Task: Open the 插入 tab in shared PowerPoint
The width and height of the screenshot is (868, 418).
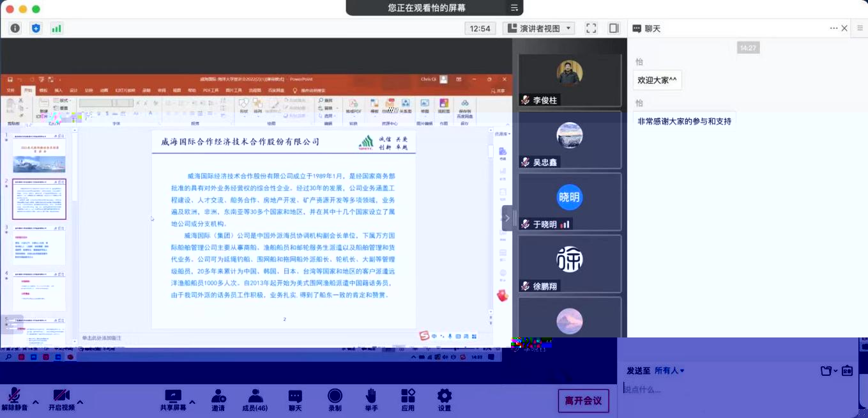Action: tap(59, 90)
